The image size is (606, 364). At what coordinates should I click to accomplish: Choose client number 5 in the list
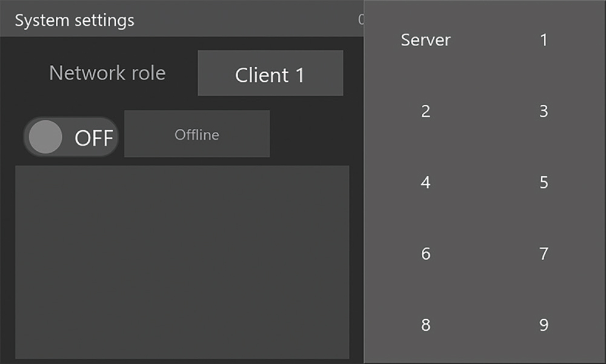pos(544,183)
